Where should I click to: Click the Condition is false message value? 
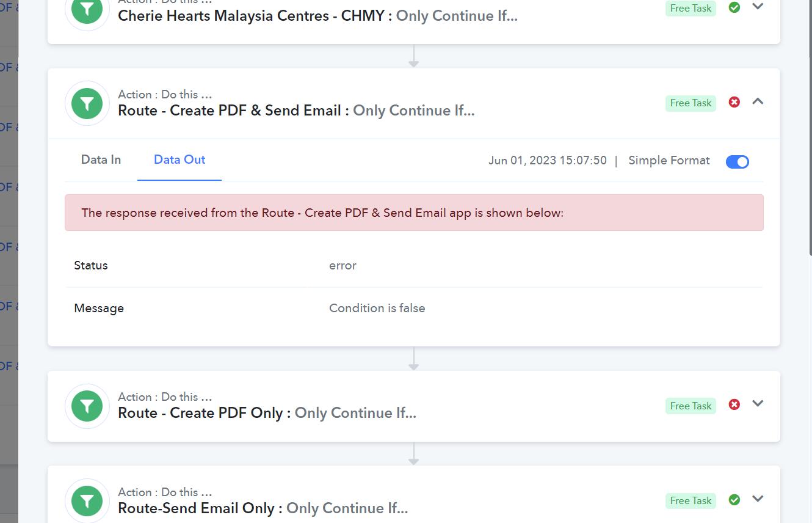click(377, 308)
